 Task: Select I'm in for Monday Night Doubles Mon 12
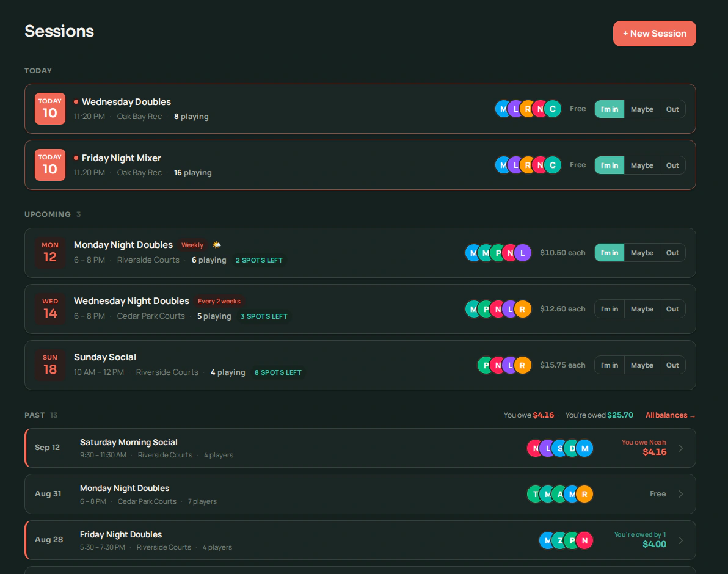pos(609,252)
